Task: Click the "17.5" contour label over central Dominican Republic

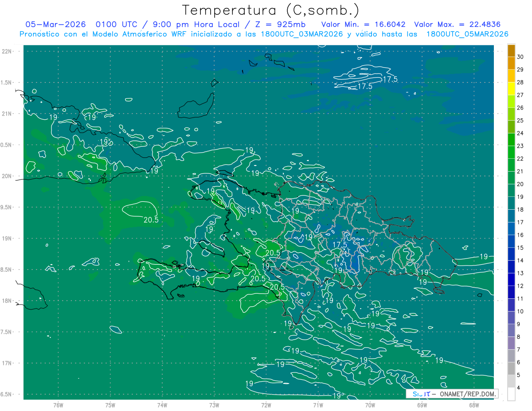Action: [340, 245]
